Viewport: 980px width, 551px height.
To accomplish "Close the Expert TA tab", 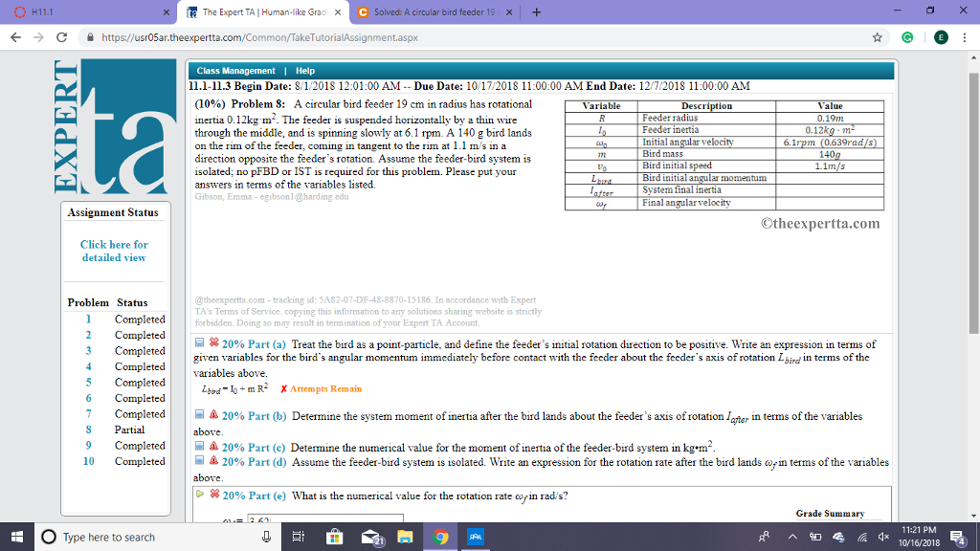I will click(x=338, y=11).
